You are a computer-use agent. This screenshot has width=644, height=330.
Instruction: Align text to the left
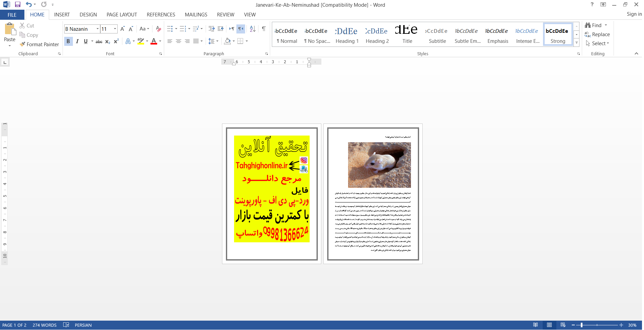tap(170, 41)
